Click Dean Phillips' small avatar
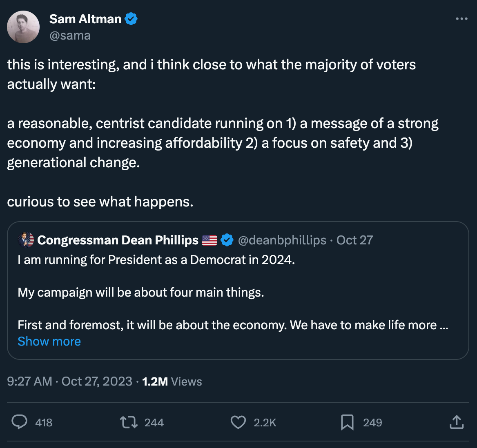Image resolution: width=477 pixels, height=448 pixels. click(26, 240)
